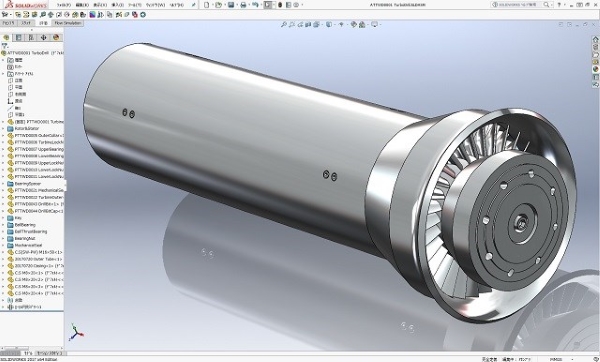The height and width of the screenshot is (362, 600).
Task: Open the Appearances color ball in task pane
Action: [595, 69]
